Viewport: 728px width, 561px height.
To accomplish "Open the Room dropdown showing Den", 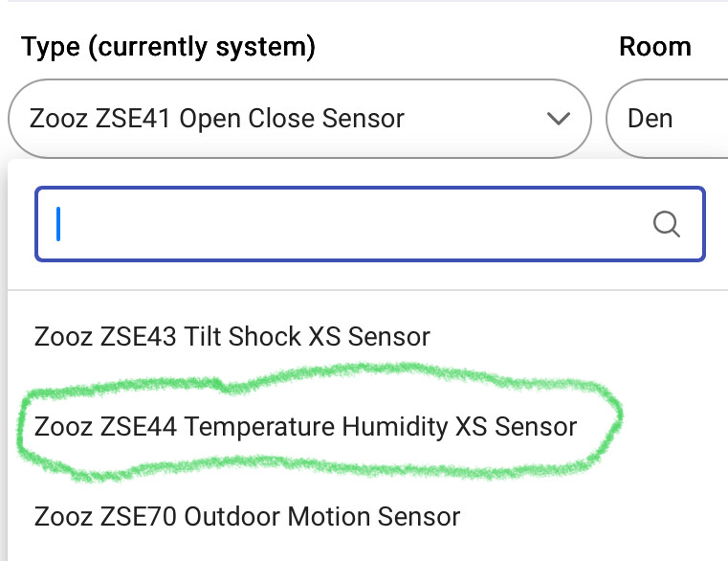I will point(667,119).
